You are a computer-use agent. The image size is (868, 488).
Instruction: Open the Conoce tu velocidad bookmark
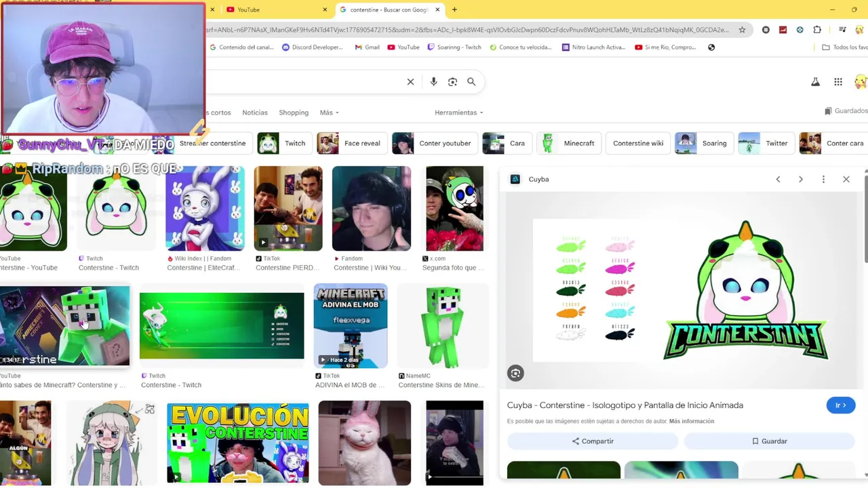pyautogui.click(x=520, y=47)
